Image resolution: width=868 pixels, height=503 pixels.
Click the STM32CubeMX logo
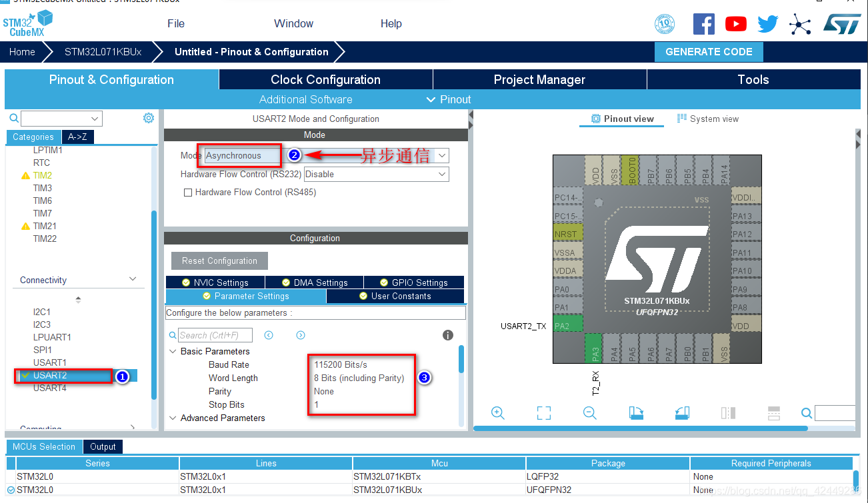(27, 25)
